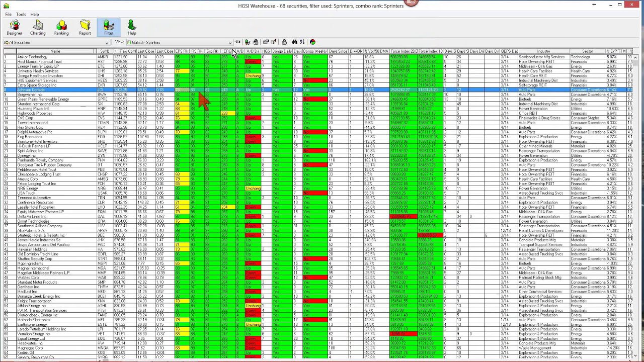Select the Omega Healthcare Investors row
This screenshot has width=644, height=362.
318,75
